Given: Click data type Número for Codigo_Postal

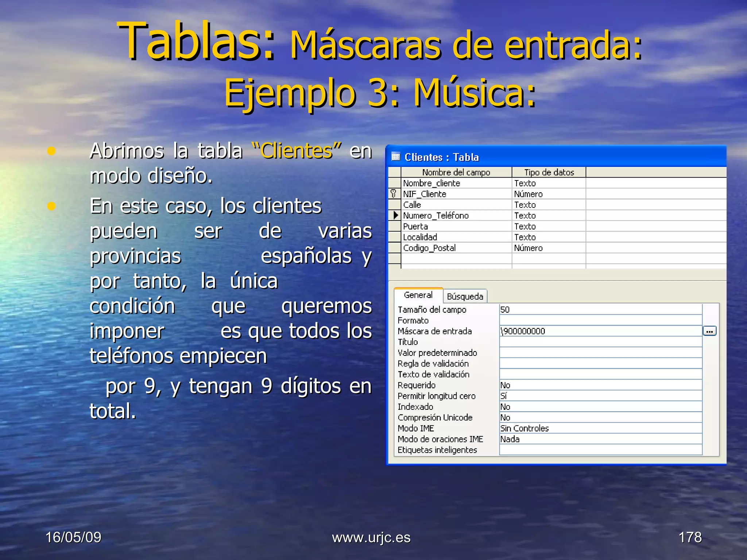Looking at the screenshot, I should pos(549,248).
